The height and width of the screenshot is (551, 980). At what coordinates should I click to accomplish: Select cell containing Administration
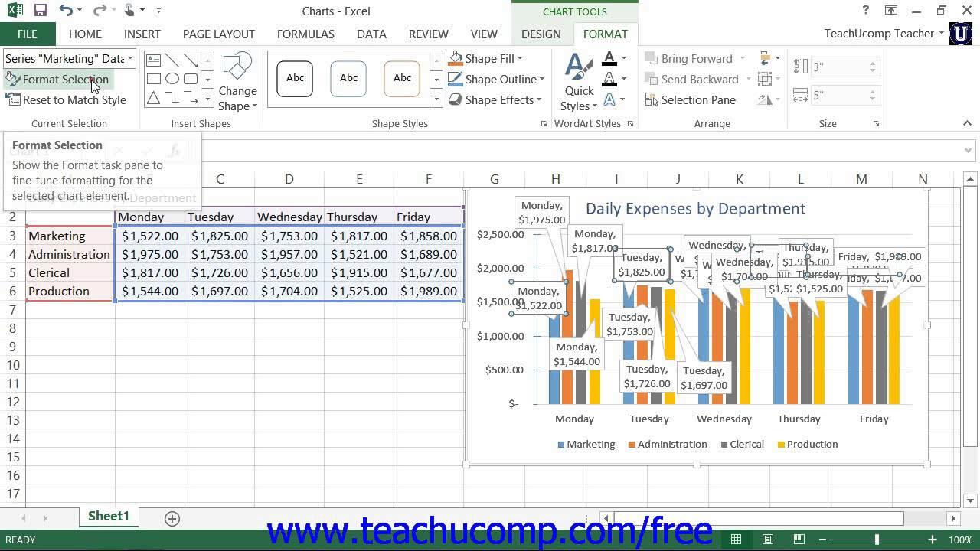point(70,254)
